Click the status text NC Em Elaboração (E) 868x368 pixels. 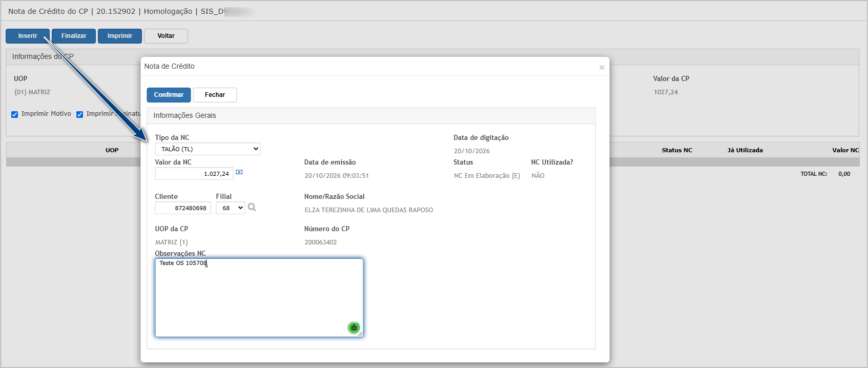coord(487,176)
